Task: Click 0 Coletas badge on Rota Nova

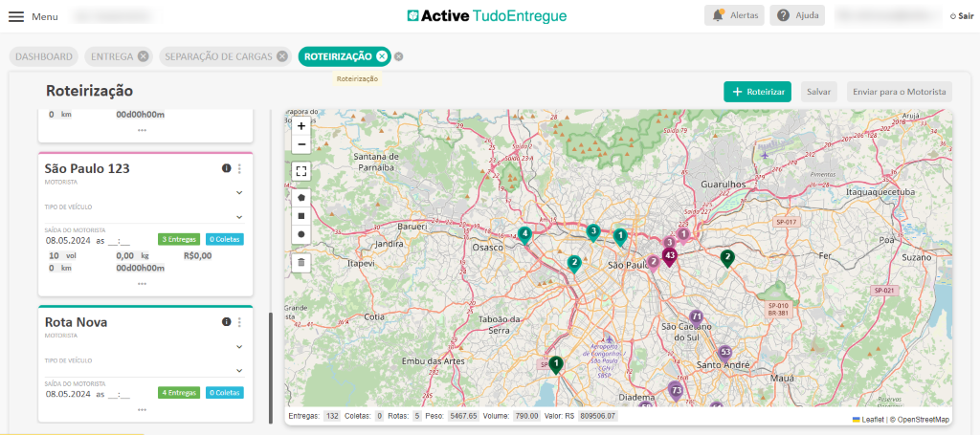Action: tap(224, 393)
